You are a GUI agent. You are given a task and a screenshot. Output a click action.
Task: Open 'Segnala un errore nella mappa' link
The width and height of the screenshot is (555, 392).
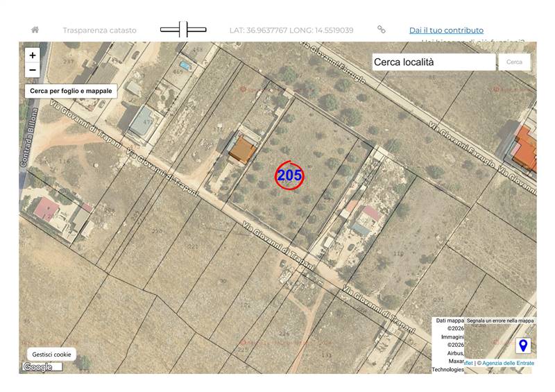[500, 321]
